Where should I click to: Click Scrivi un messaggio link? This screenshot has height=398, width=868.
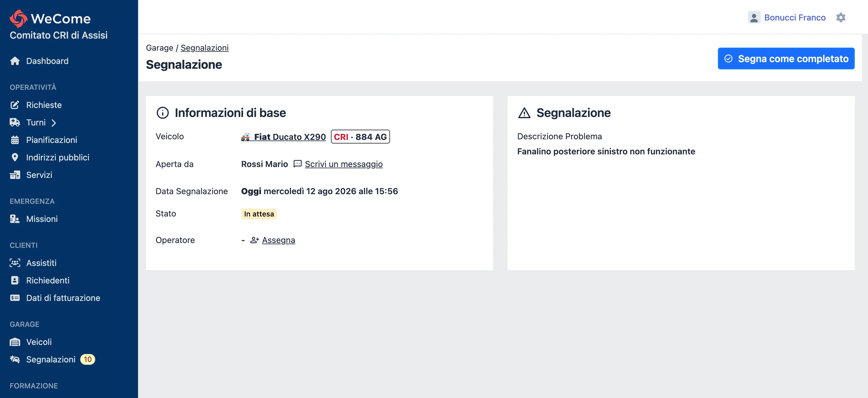point(343,164)
